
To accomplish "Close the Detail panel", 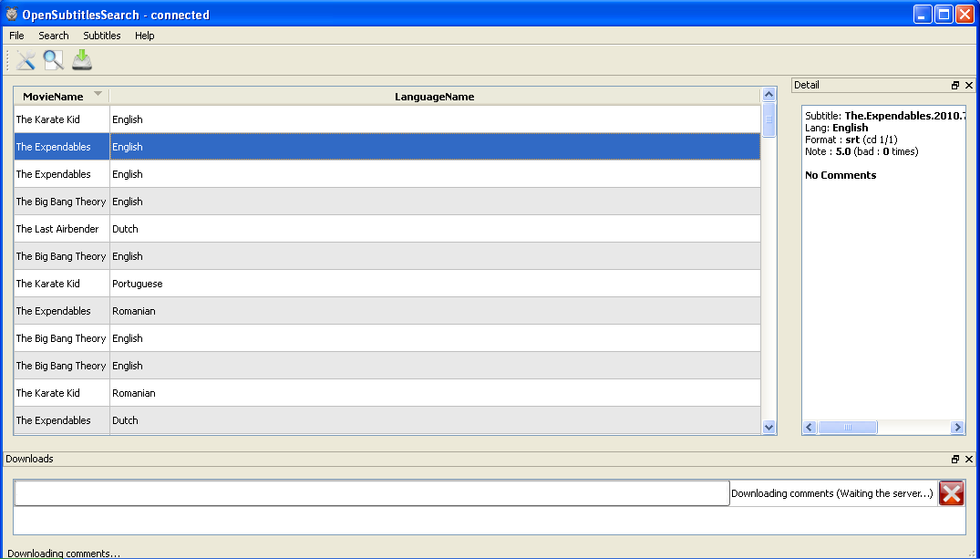I will click(x=968, y=86).
